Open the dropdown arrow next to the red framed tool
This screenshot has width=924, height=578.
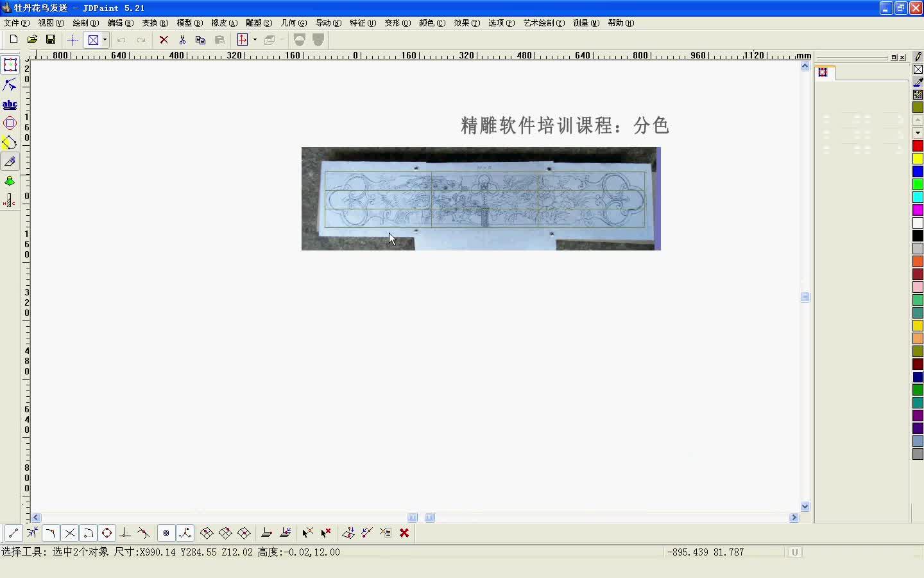tap(255, 40)
